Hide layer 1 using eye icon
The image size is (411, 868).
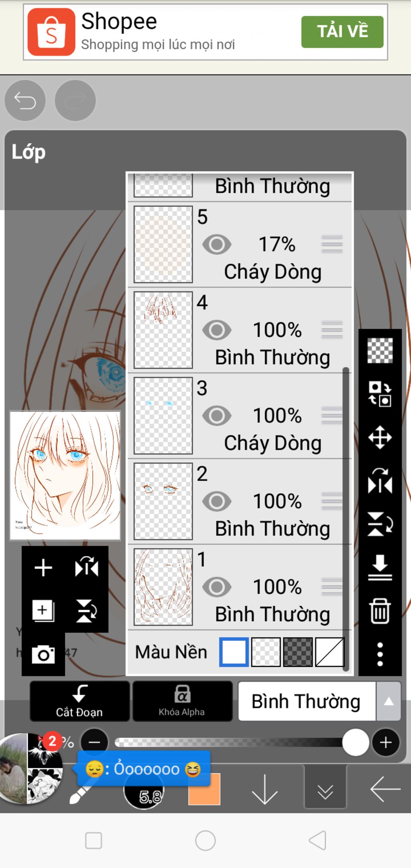tap(217, 587)
